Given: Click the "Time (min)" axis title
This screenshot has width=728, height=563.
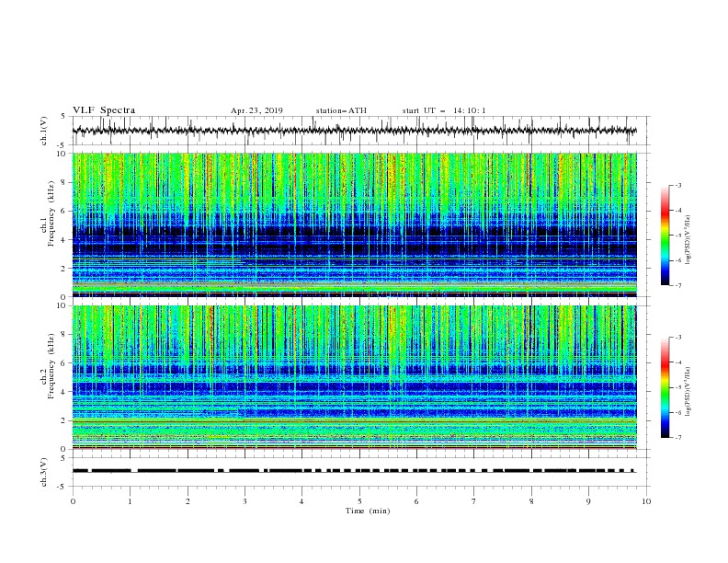Looking at the screenshot, I should pyautogui.click(x=368, y=511).
